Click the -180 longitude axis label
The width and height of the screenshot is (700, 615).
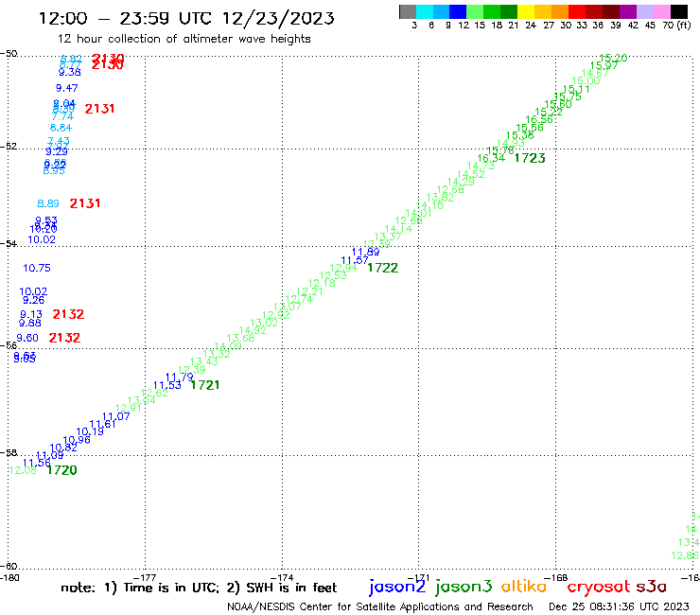point(9,577)
